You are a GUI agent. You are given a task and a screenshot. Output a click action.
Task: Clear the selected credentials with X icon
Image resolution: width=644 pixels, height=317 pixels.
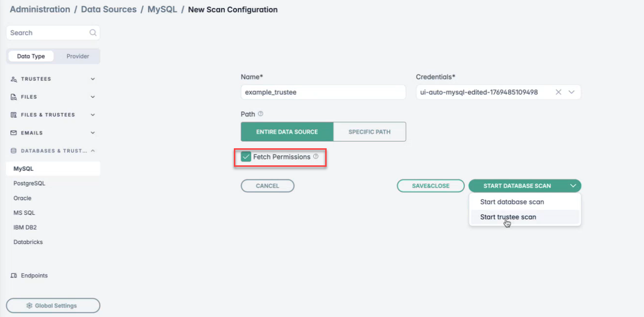tap(559, 92)
